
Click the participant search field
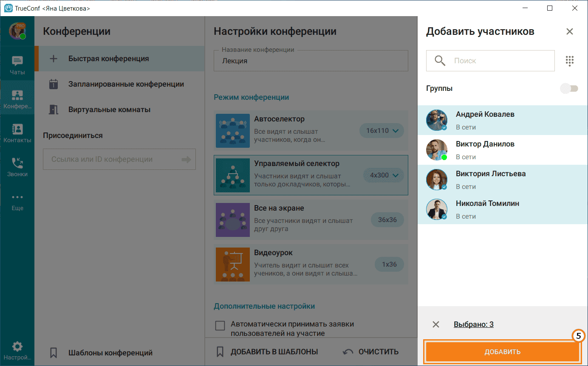(x=491, y=61)
